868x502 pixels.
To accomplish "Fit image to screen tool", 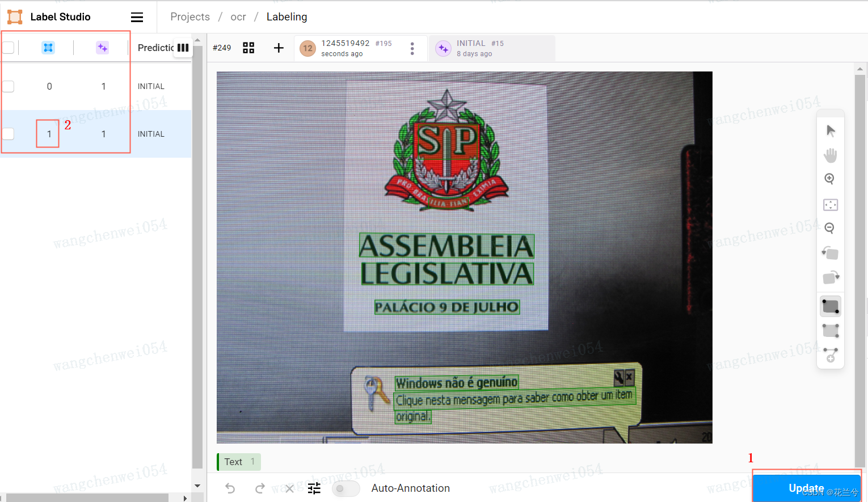I will (831, 204).
